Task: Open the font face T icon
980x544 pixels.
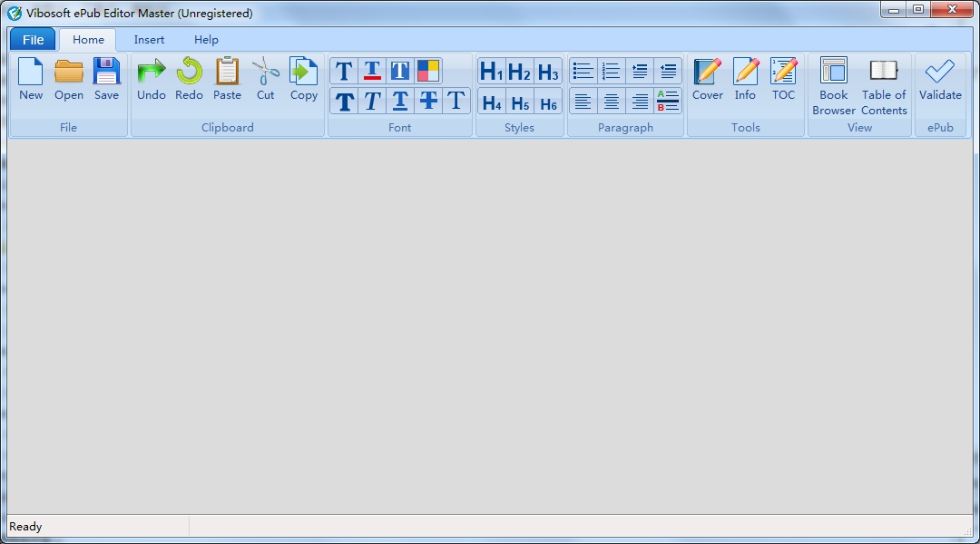Action: [344, 71]
